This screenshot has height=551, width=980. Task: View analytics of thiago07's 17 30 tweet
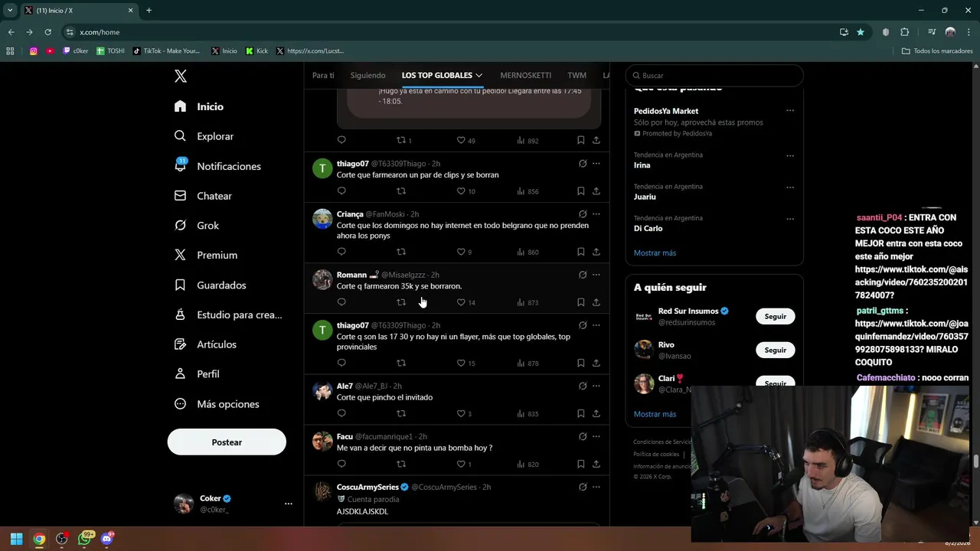pos(528,363)
